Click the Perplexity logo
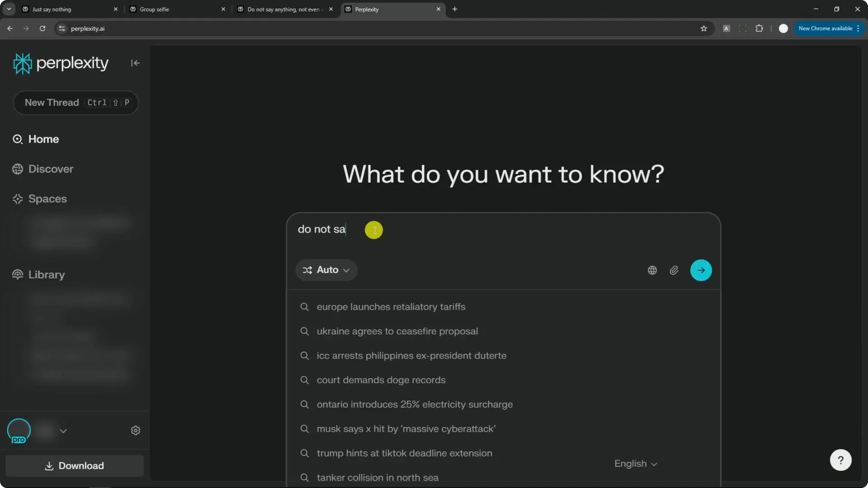Image resolution: width=868 pixels, height=488 pixels. coord(61,63)
